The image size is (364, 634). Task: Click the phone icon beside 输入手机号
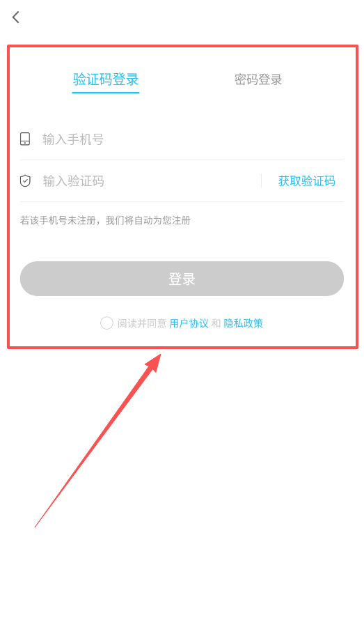(25, 139)
